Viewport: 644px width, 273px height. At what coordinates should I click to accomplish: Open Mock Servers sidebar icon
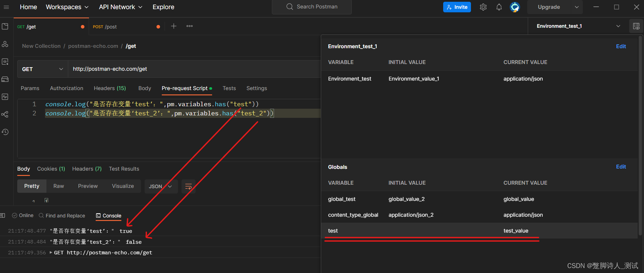click(5, 79)
